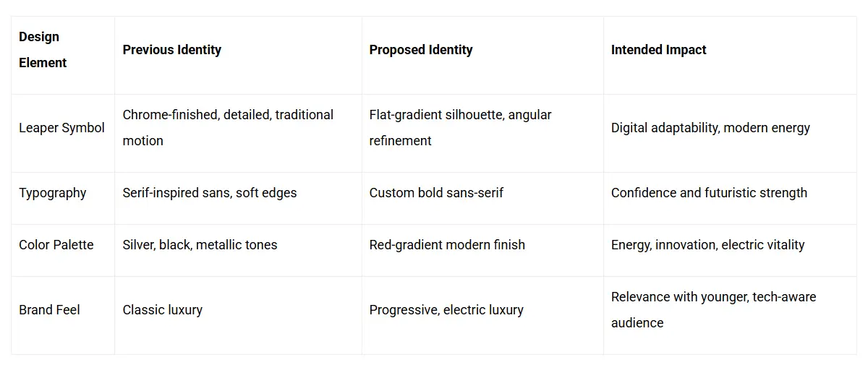
Task: Click the "Previous Identity" column header
Action: pos(172,50)
